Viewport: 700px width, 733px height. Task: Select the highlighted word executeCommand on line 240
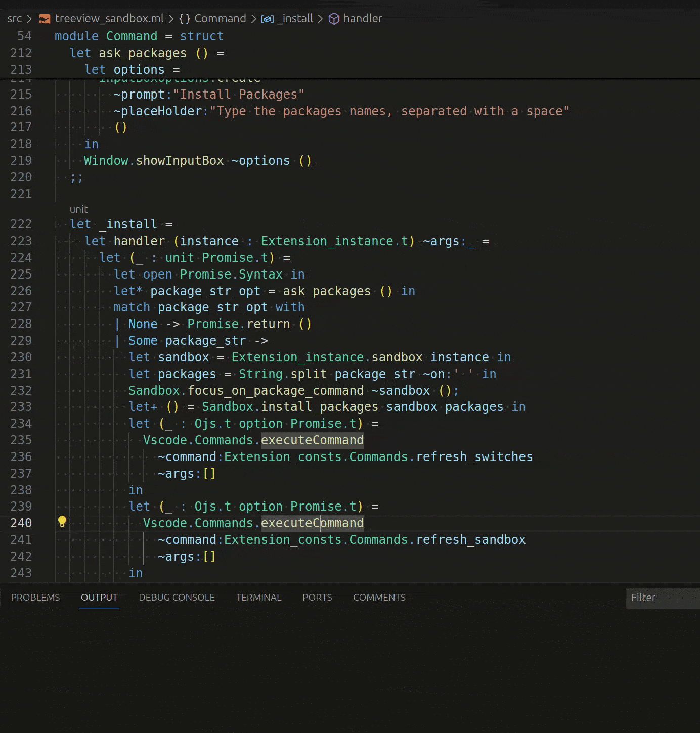click(x=312, y=523)
